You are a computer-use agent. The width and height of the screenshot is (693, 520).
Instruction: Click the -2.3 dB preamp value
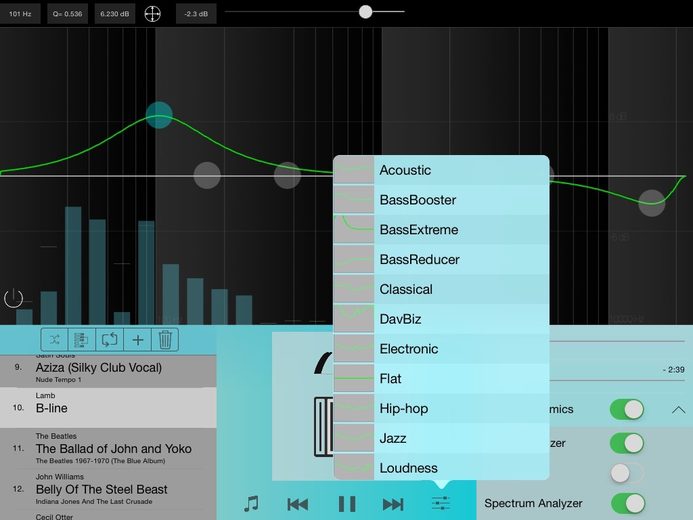196,14
